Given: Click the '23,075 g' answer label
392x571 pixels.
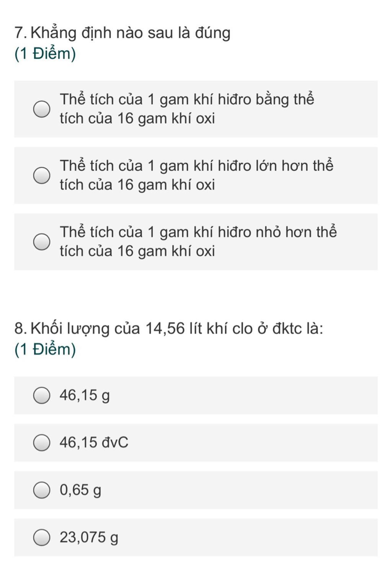Looking at the screenshot, I should [89, 537].
